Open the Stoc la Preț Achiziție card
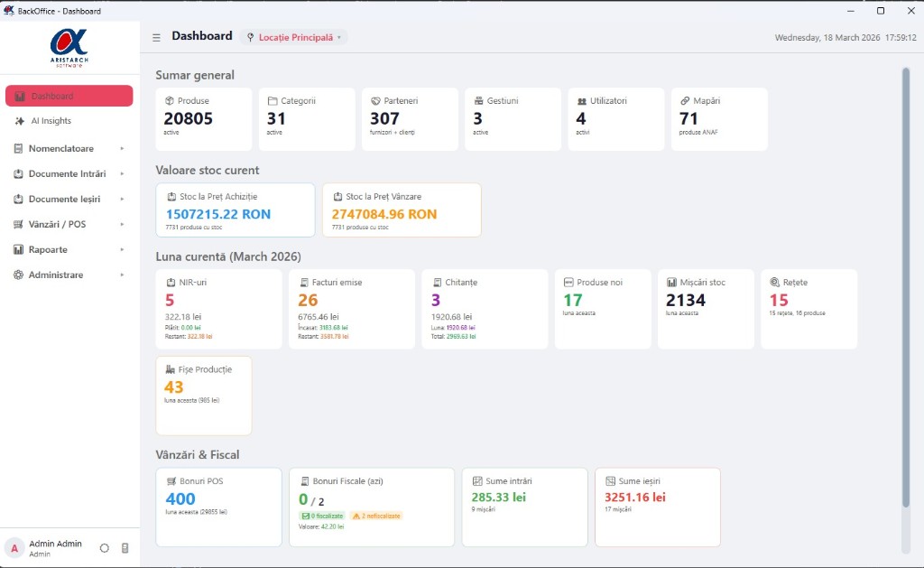This screenshot has height=568, width=924. pos(236,210)
